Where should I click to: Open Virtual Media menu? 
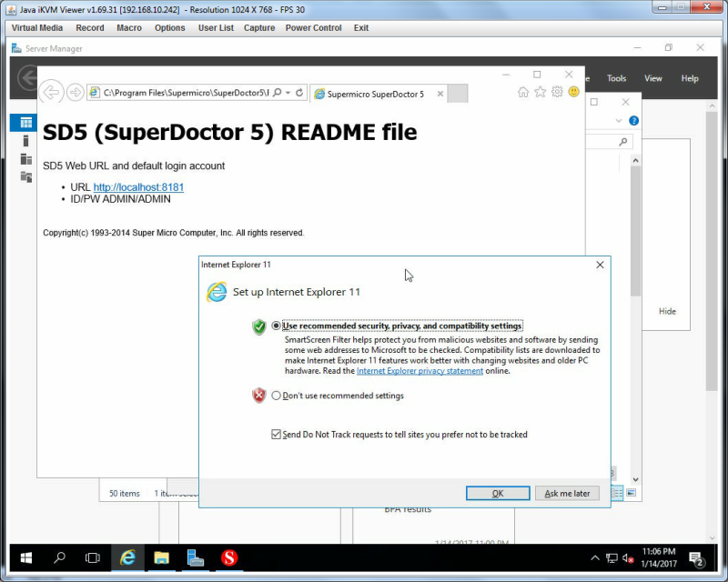[37, 28]
